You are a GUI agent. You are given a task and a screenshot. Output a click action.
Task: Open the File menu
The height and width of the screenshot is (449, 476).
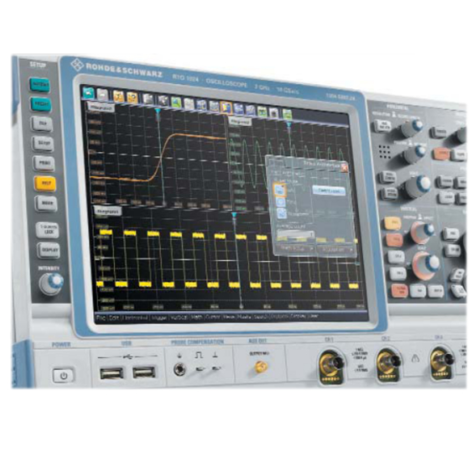pos(101,318)
